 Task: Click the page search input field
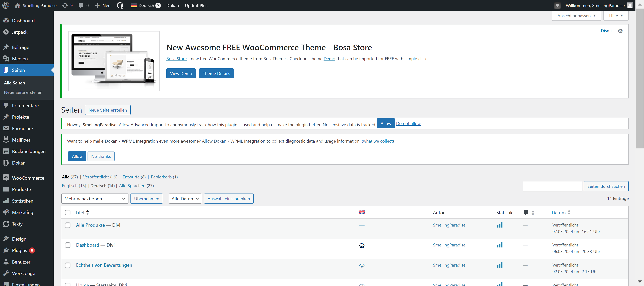pyautogui.click(x=552, y=186)
